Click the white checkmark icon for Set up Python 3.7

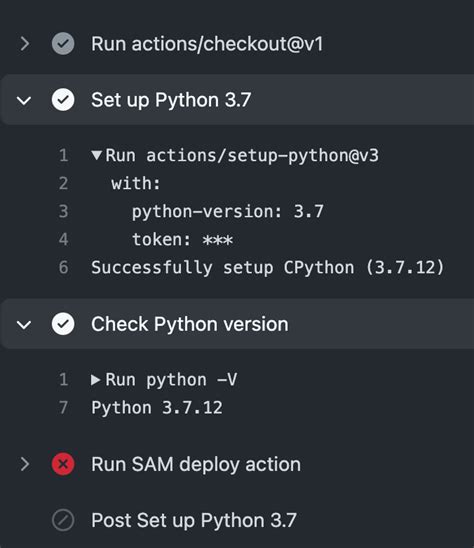click(x=63, y=100)
